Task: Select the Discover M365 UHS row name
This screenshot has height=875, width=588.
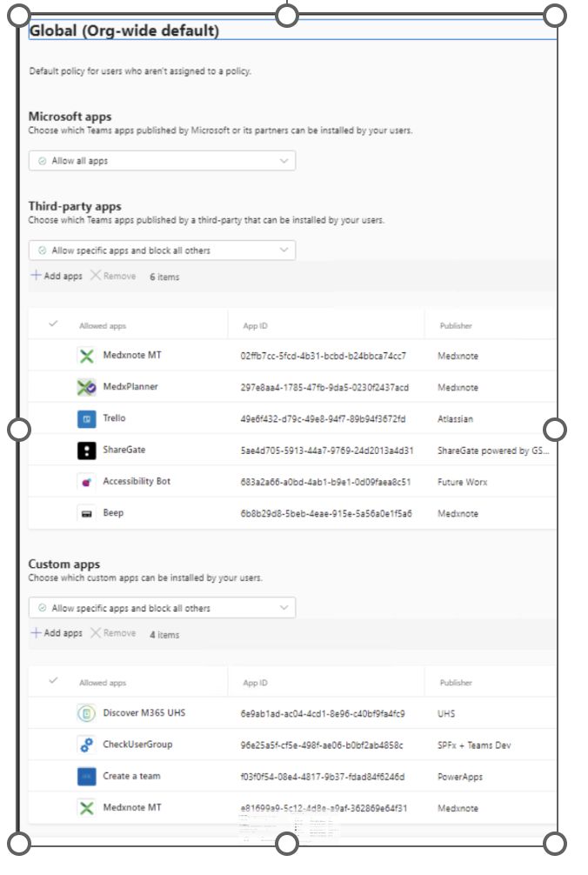Action: [144, 713]
